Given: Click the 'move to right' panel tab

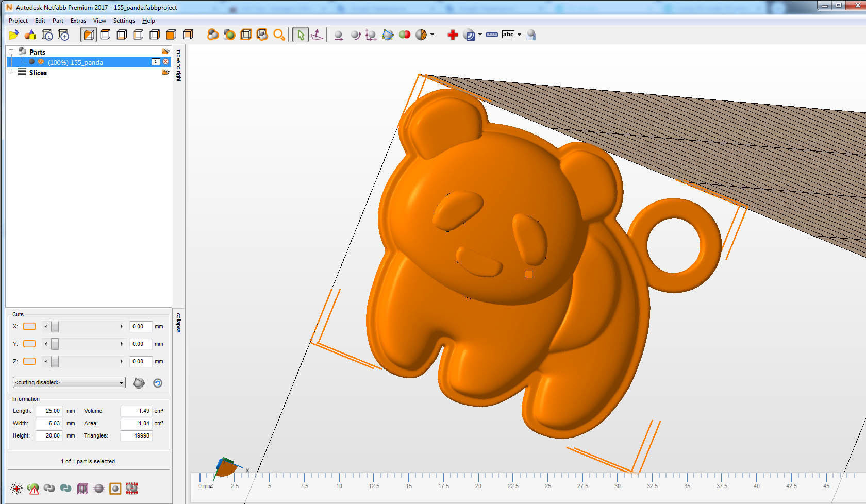Looking at the screenshot, I should point(178,65).
